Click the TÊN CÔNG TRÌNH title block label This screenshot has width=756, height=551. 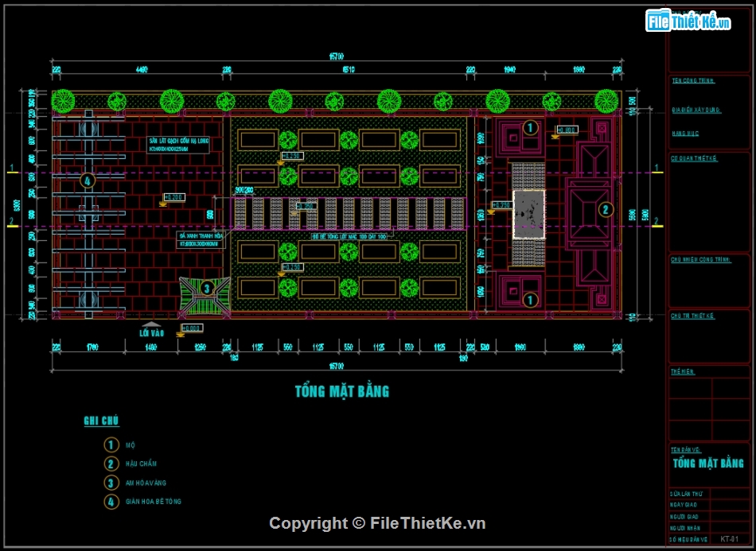point(693,81)
